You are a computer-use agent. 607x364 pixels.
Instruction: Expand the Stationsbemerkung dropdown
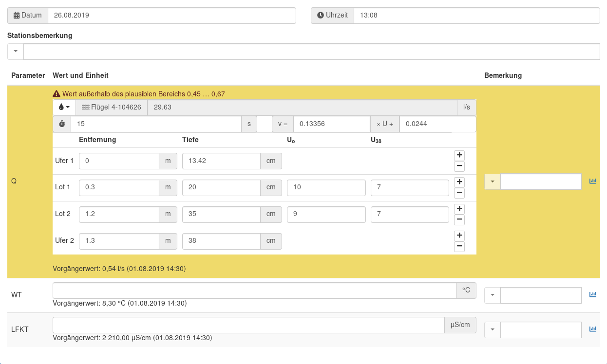pos(16,52)
